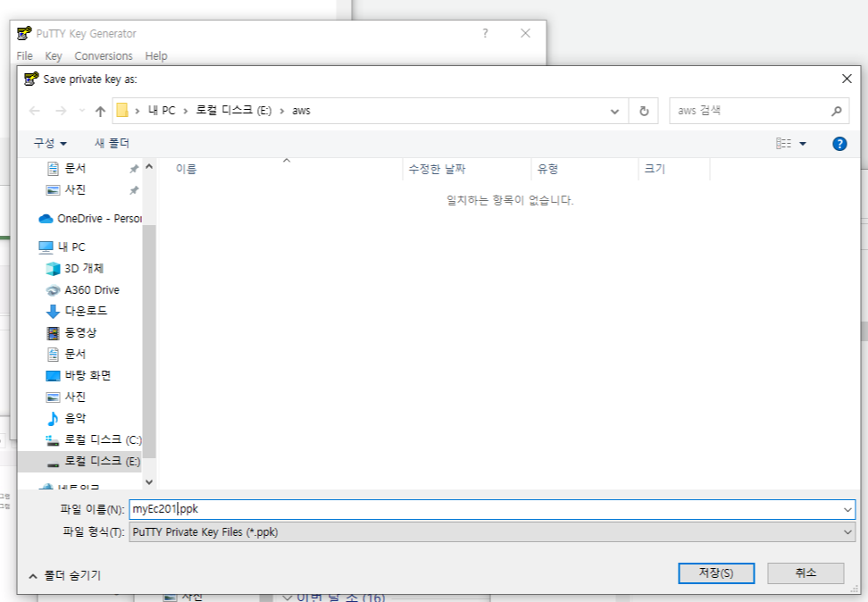This screenshot has height=602, width=868.
Task: Open help with the blue question icon
Action: 839,144
